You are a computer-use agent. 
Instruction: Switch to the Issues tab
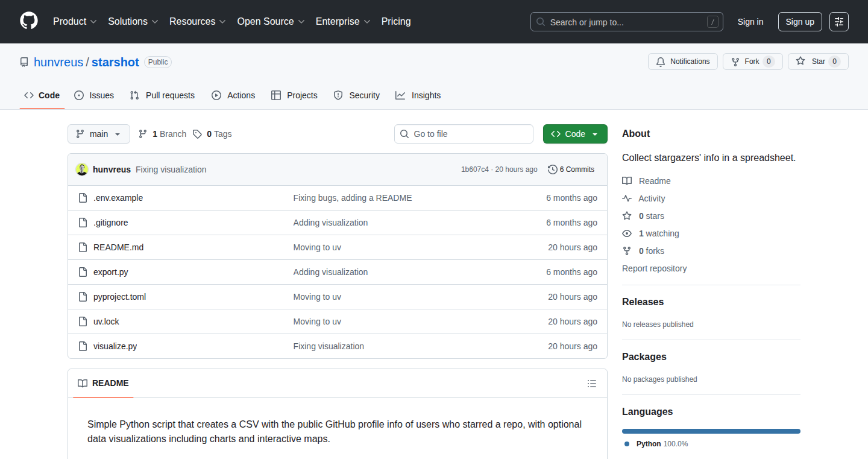coord(94,95)
